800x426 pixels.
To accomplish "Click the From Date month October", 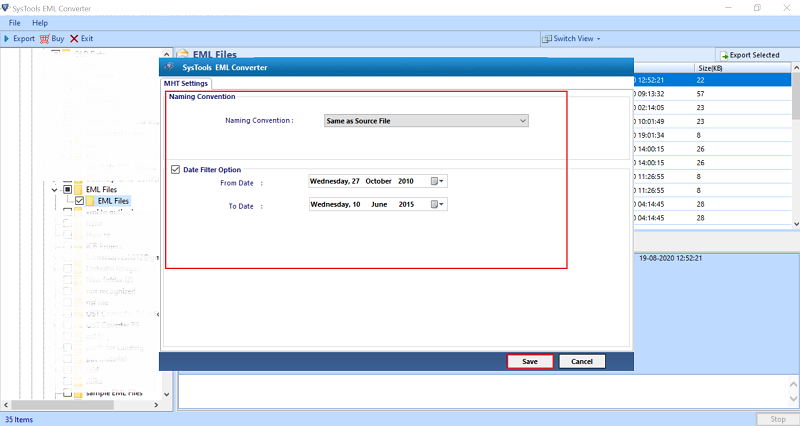I will [378, 181].
